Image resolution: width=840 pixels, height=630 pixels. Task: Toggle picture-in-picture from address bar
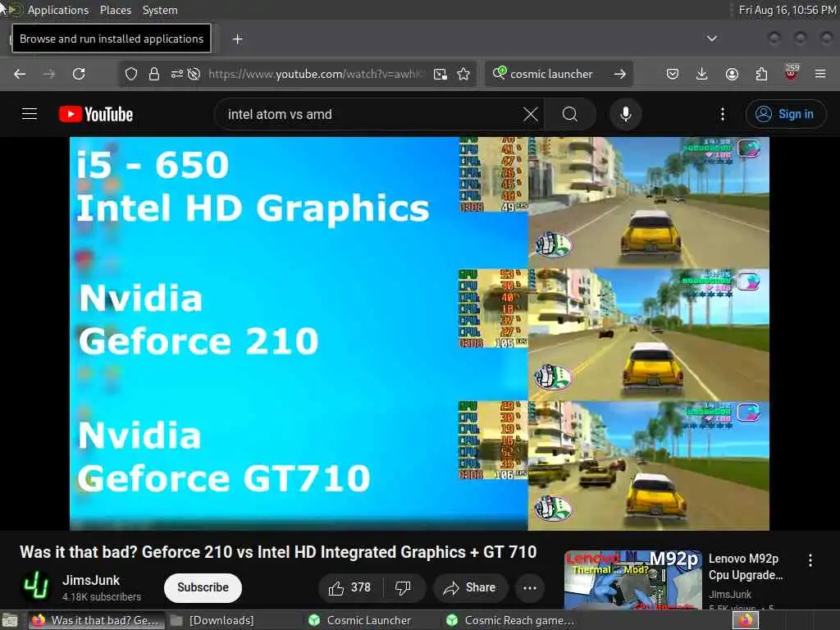441,74
